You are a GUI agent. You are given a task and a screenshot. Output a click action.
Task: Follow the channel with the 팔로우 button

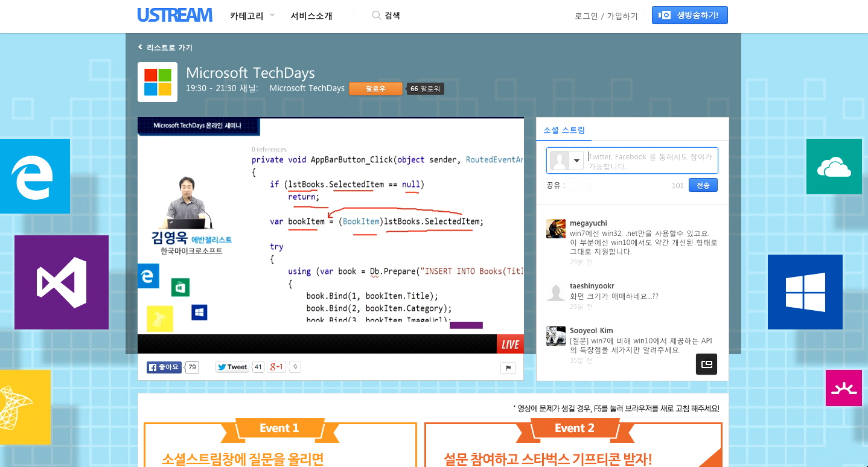click(375, 88)
